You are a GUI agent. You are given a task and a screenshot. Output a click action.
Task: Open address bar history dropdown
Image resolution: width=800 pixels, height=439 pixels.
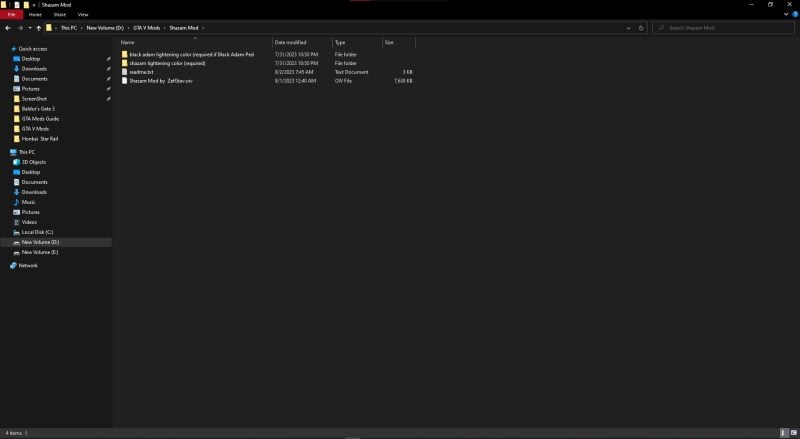point(628,28)
